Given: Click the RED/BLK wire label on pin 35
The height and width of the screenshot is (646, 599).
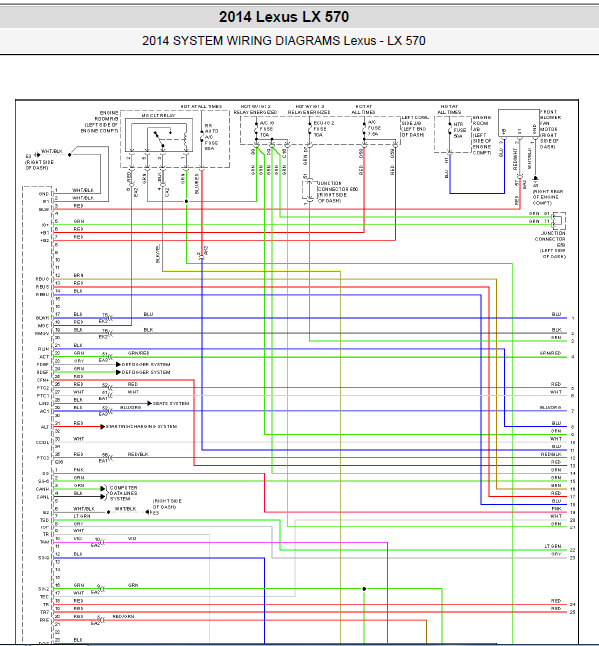Looking at the screenshot, I should coord(138,454).
